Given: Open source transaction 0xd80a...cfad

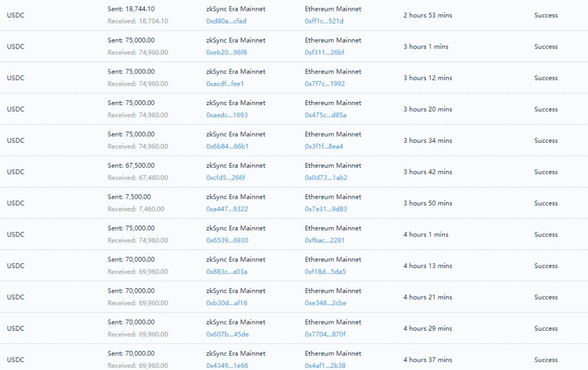Looking at the screenshot, I should 226,21.
